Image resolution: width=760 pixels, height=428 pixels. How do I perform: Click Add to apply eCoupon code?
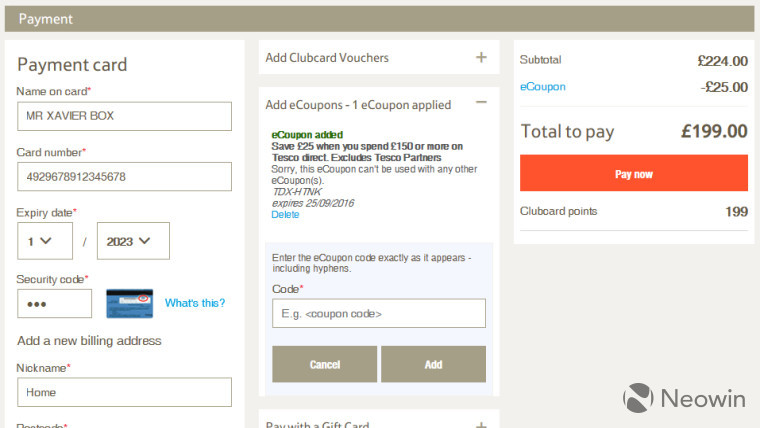coord(433,364)
